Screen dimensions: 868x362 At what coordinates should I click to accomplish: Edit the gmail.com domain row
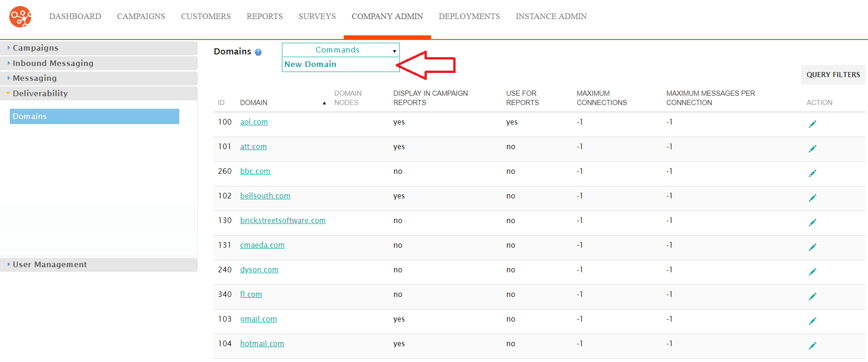812,321
